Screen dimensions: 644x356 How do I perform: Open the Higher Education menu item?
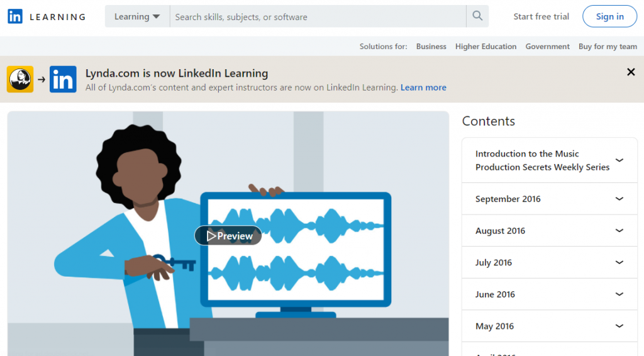click(x=486, y=47)
